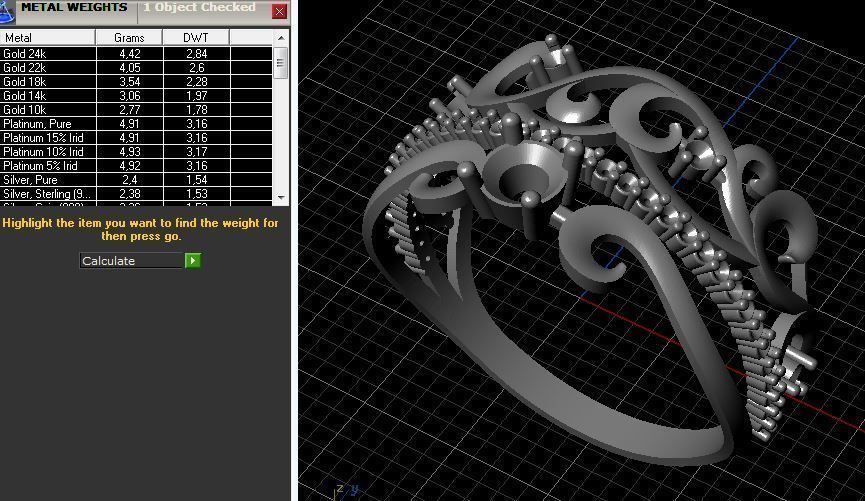Screen dimensions: 865x501
Task: Click the 2,4 grams value
Action: coord(130,180)
